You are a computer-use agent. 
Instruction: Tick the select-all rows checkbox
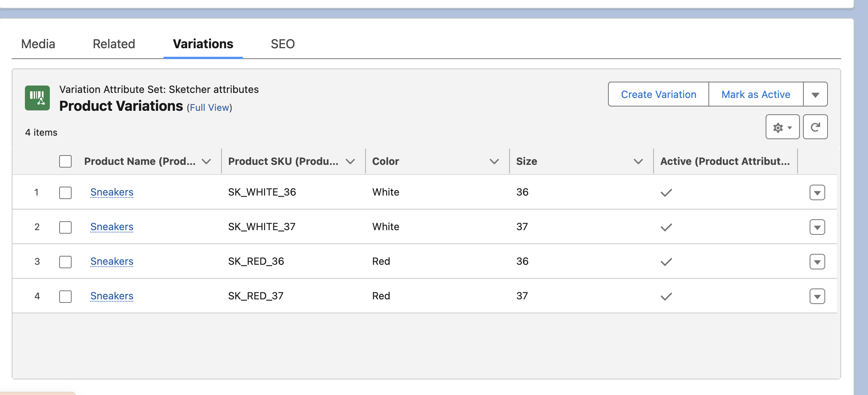pyautogui.click(x=65, y=161)
